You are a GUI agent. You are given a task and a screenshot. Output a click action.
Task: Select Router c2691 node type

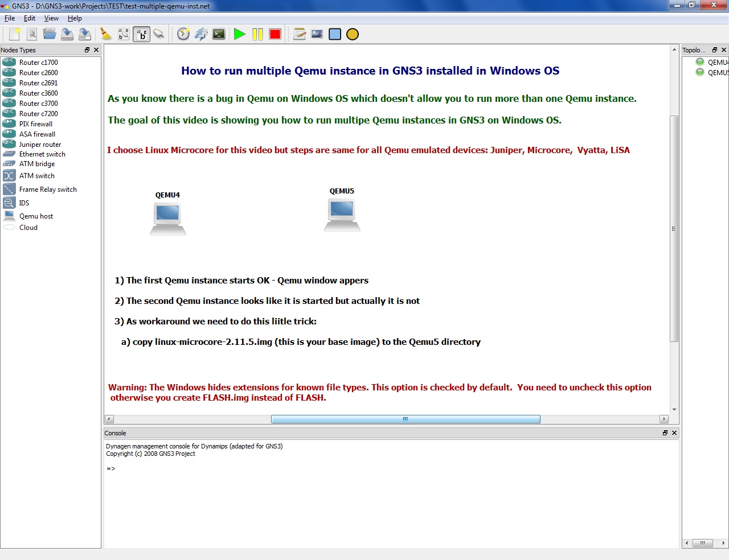[39, 83]
